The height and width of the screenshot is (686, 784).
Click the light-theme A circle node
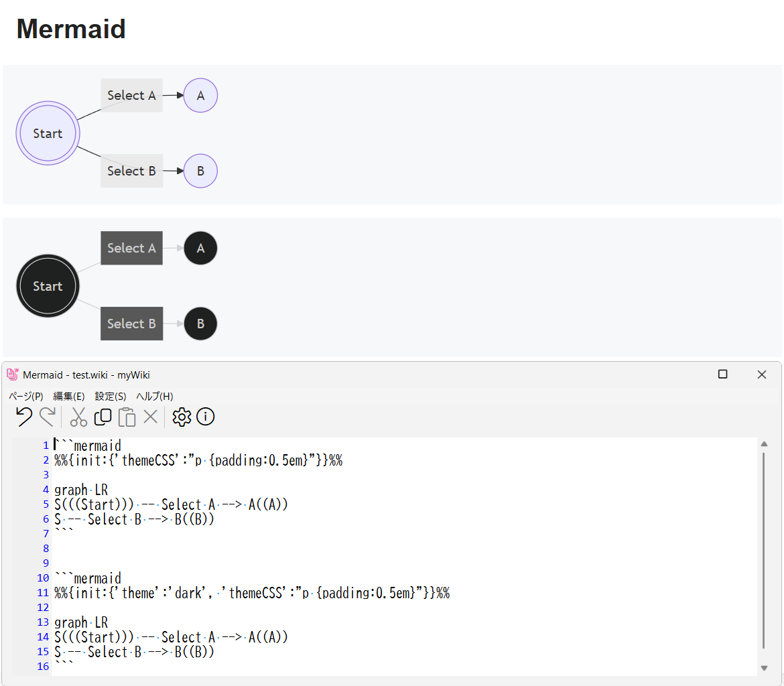tap(200, 95)
